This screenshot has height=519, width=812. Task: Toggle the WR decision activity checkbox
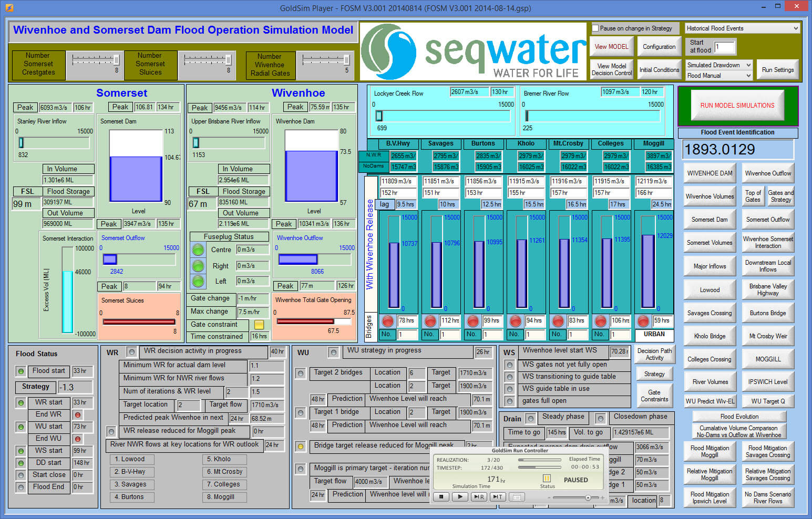click(x=132, y=352)
